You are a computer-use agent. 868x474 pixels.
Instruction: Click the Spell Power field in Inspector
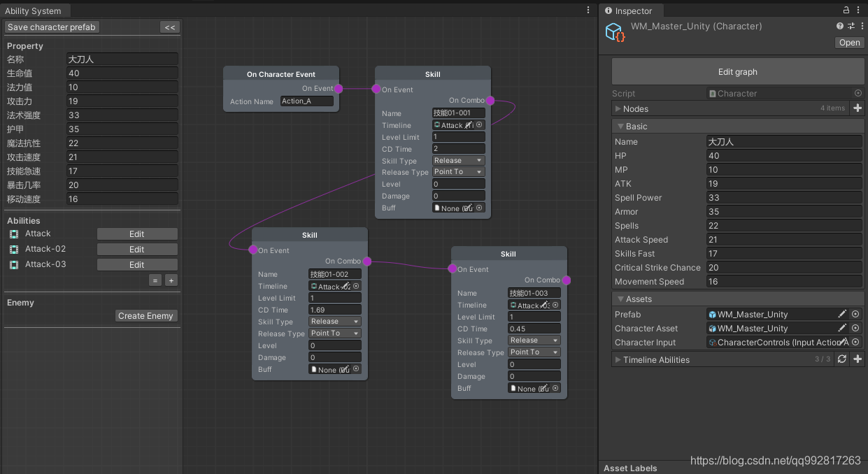[784, 198]
